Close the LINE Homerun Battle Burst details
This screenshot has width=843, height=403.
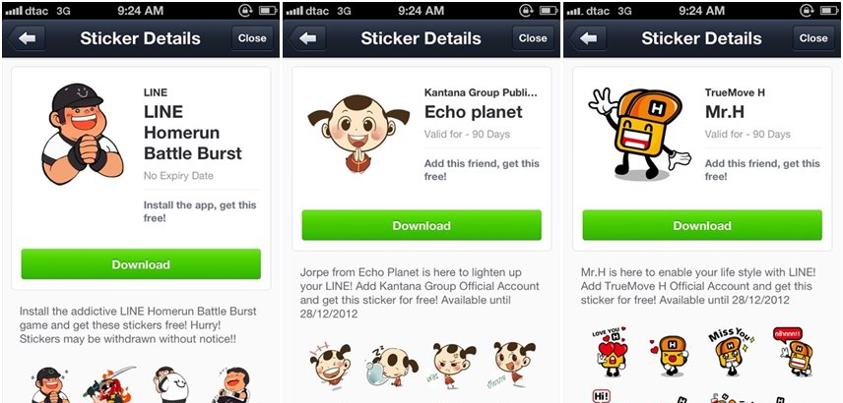tap(252, 38)
